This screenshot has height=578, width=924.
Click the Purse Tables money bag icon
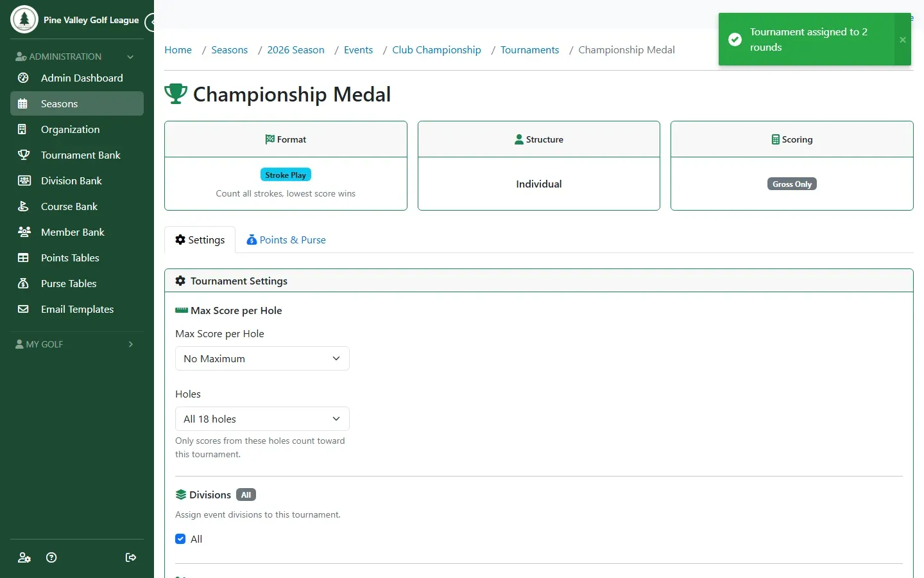24,283
